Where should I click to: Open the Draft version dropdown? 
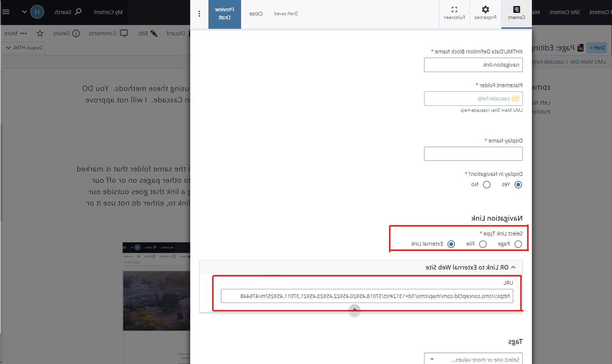pyautogui.click(x=597, y=48)
